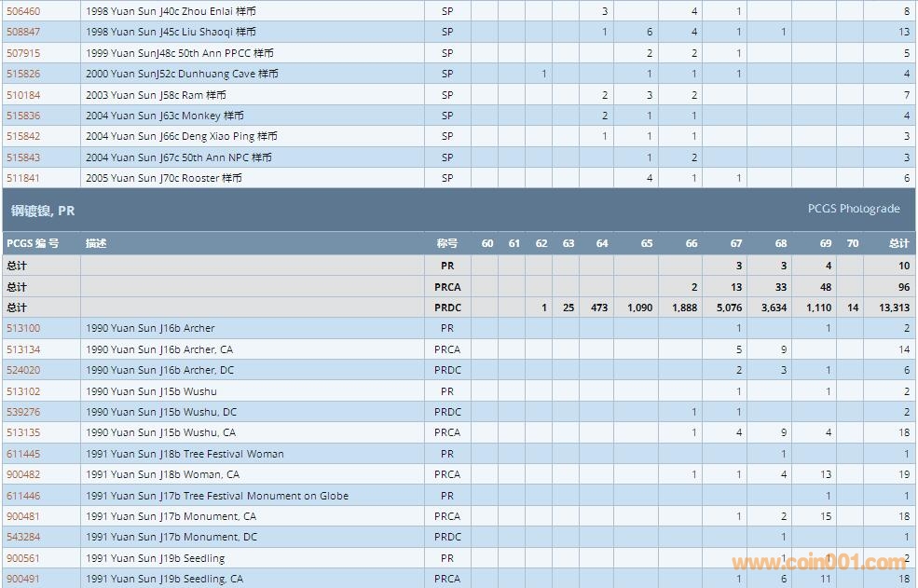Screen dimensions: 918x588
Task: Click the 钢镀镍, PR section heading
Action: (x=43, y=211)
